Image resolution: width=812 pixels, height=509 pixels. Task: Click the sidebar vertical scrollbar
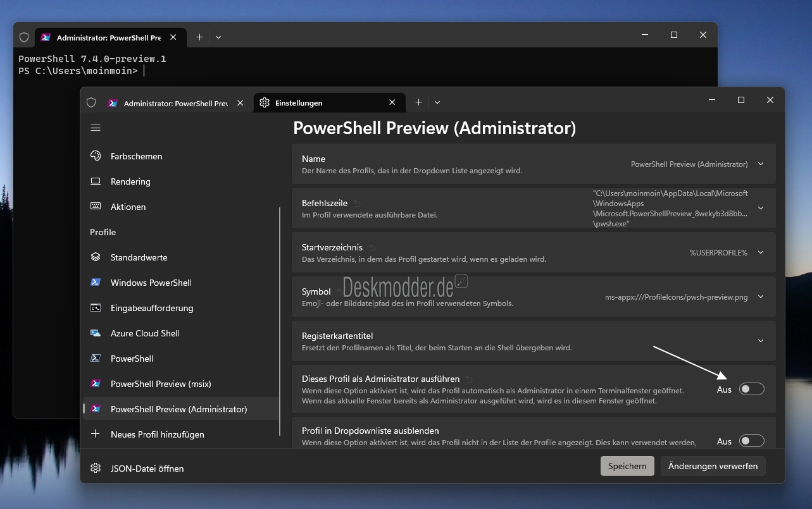pos(280,321)
